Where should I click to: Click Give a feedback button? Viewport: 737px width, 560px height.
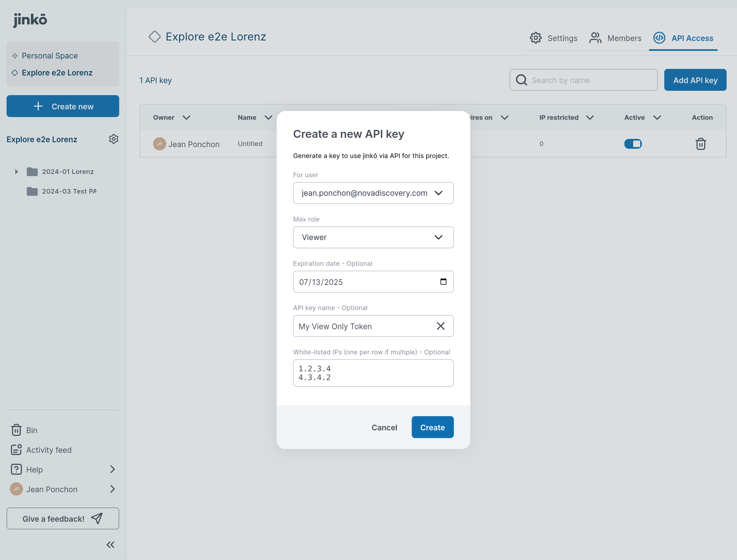[x=63, y=518]
